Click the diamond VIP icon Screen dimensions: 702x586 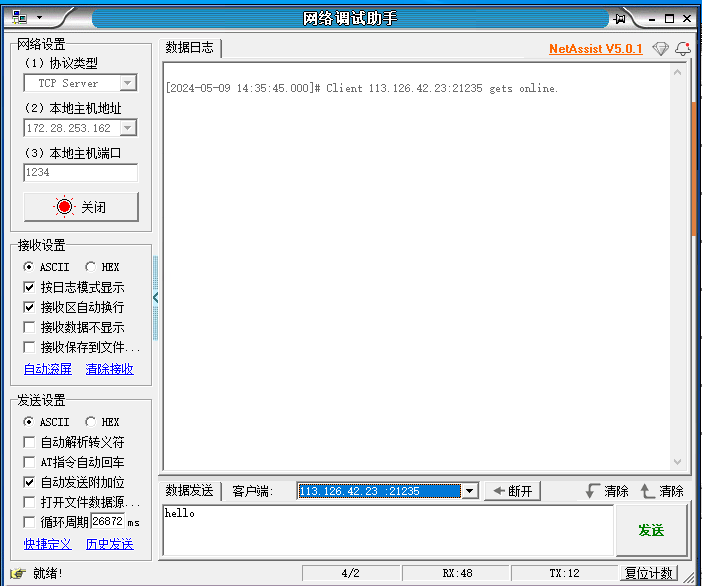pyautogui.click(x=660, y=48)
